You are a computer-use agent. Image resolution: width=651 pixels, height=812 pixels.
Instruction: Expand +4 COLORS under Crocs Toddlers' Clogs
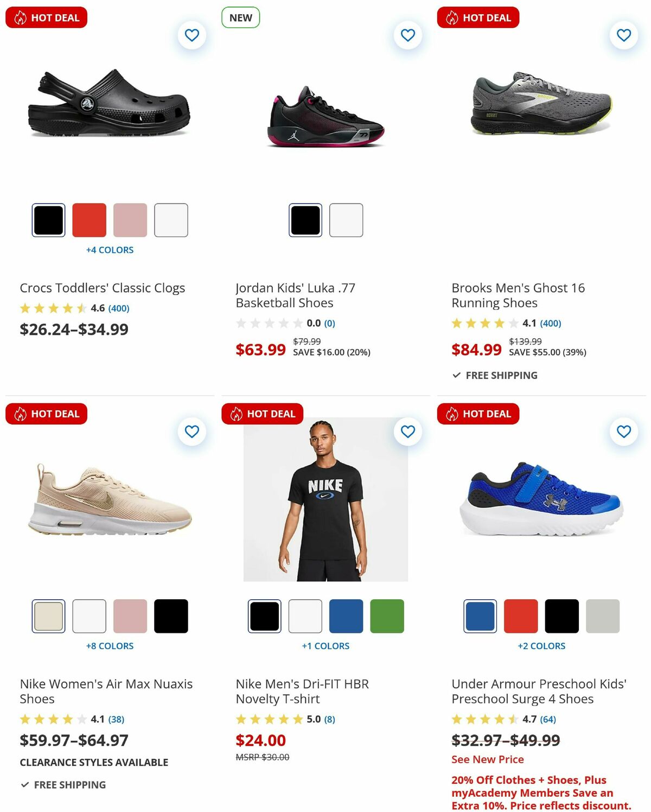tap(110, 250)
